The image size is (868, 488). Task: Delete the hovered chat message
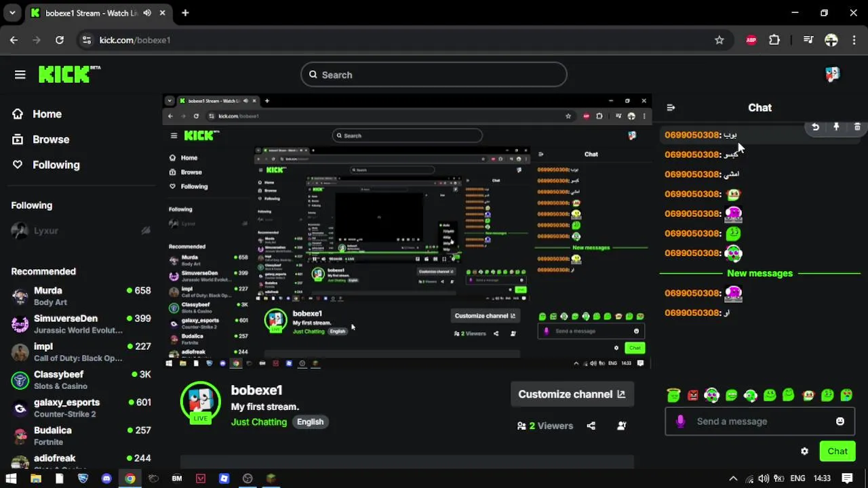[x=857, y=127]
